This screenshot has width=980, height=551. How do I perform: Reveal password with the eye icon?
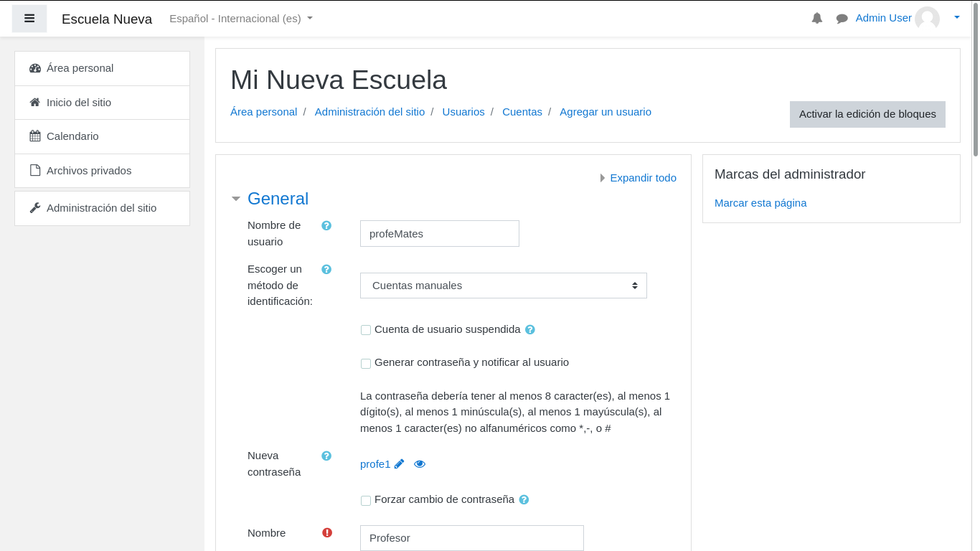[420, 464]
